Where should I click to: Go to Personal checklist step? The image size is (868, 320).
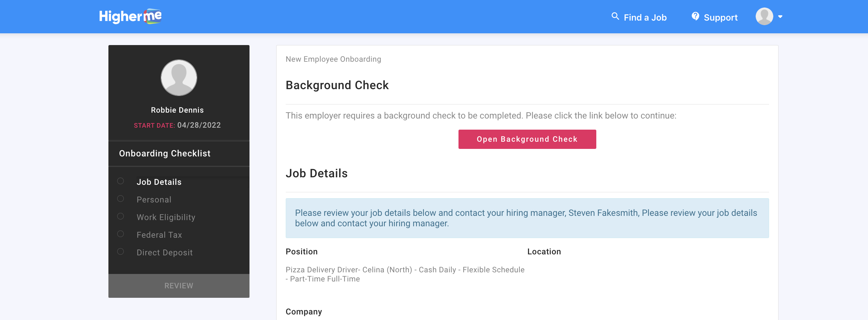click(x=154, y=200)
